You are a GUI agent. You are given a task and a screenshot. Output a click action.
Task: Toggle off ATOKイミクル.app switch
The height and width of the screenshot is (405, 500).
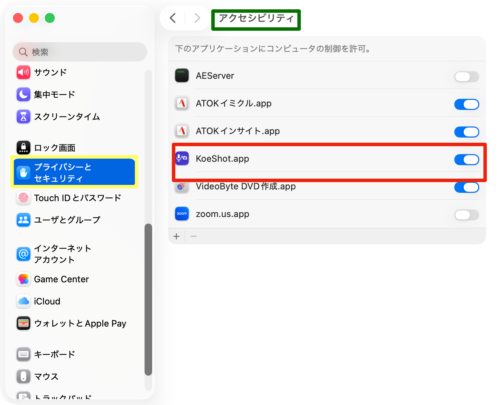click(466, 104)
